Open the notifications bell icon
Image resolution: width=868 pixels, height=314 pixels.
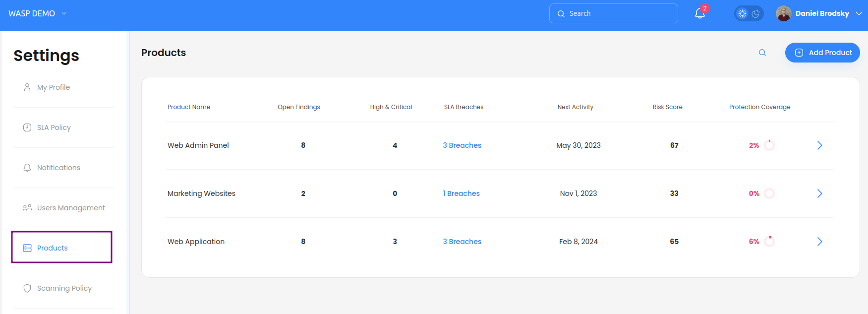(x=699, y=14)
